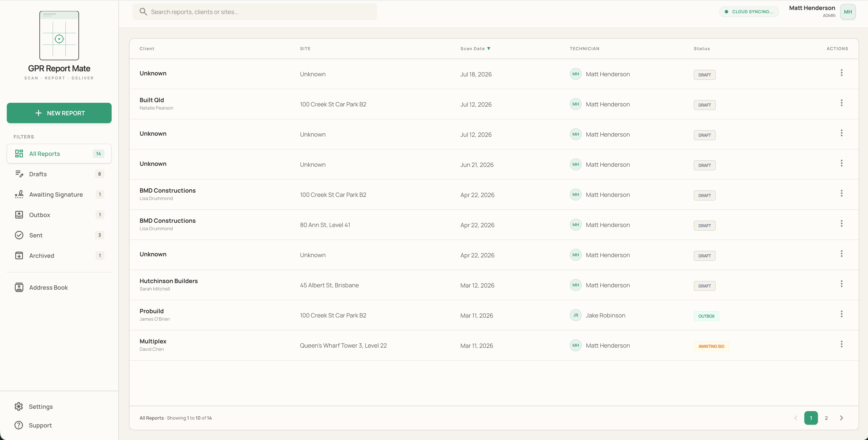Click the Drafts count badge 8
868x440 pixels.
[x=99, y=174]
